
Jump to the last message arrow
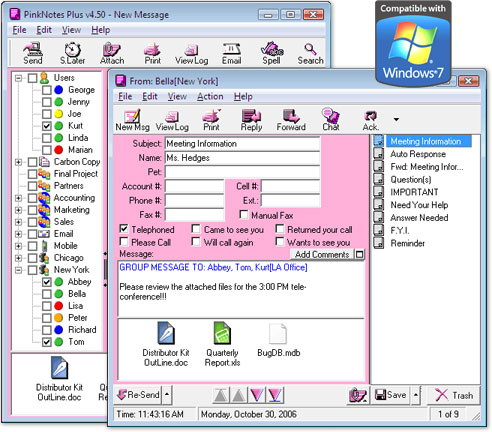(x=274, y=395)
